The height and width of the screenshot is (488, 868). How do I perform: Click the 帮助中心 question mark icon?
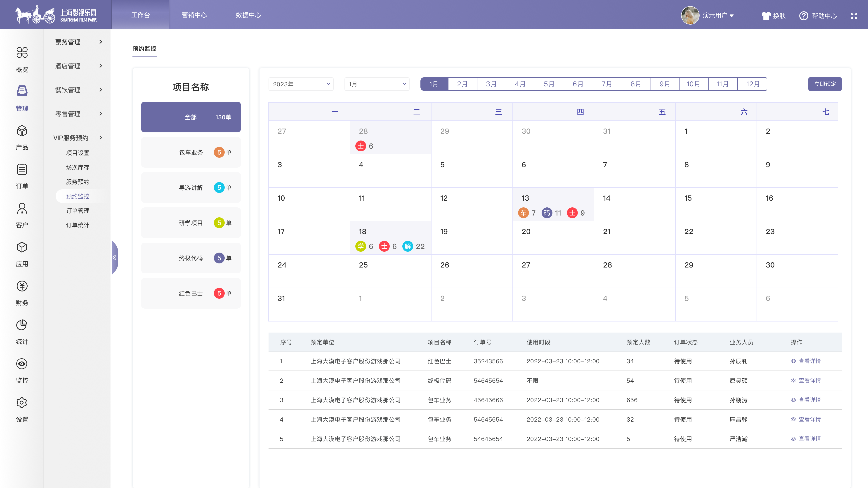tap(804, 16)
